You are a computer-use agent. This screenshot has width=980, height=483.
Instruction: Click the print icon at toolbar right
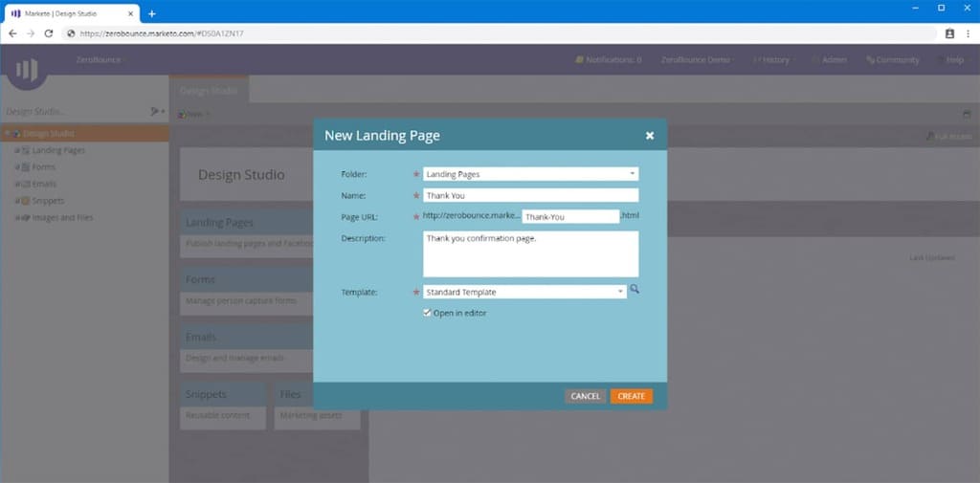click(967, 115)
